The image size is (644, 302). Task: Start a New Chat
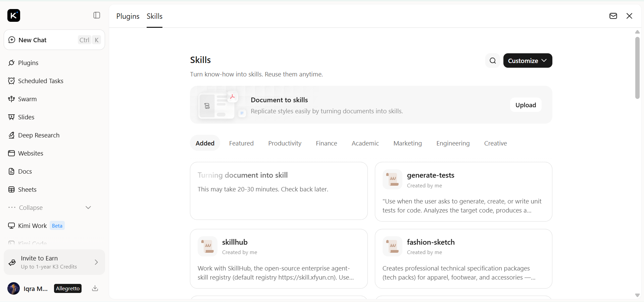[x=54, y=40]
